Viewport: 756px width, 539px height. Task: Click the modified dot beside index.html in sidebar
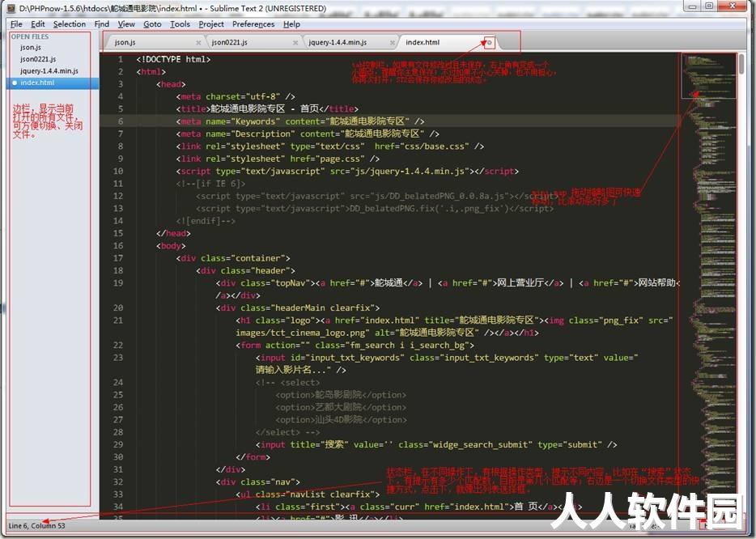(15, 83)
